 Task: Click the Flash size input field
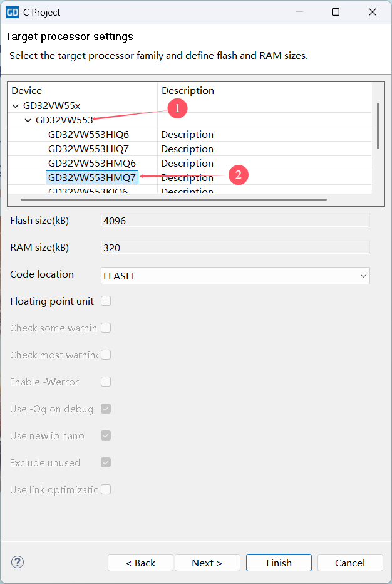click(235, 221)
